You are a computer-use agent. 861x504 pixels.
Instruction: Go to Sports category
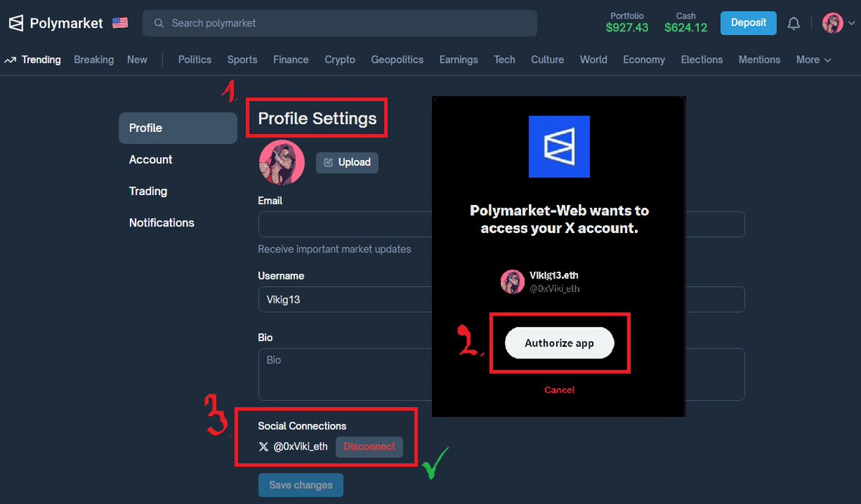pos(243,60)
